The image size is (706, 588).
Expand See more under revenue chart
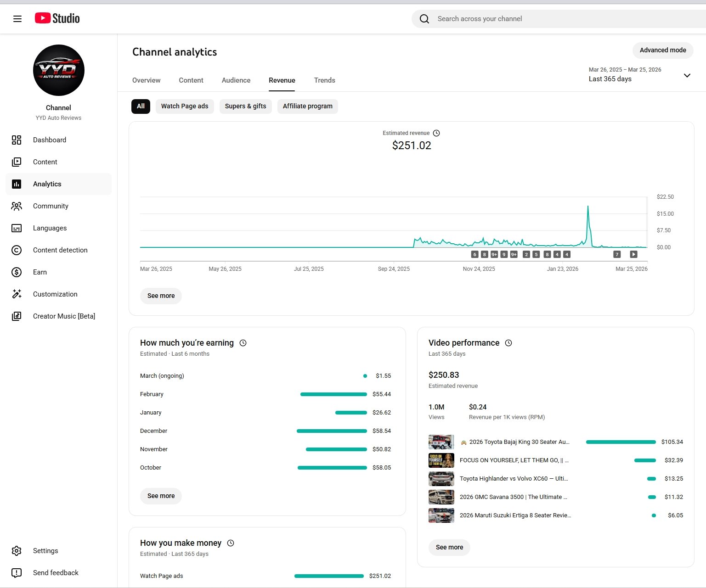coord(161,296)
